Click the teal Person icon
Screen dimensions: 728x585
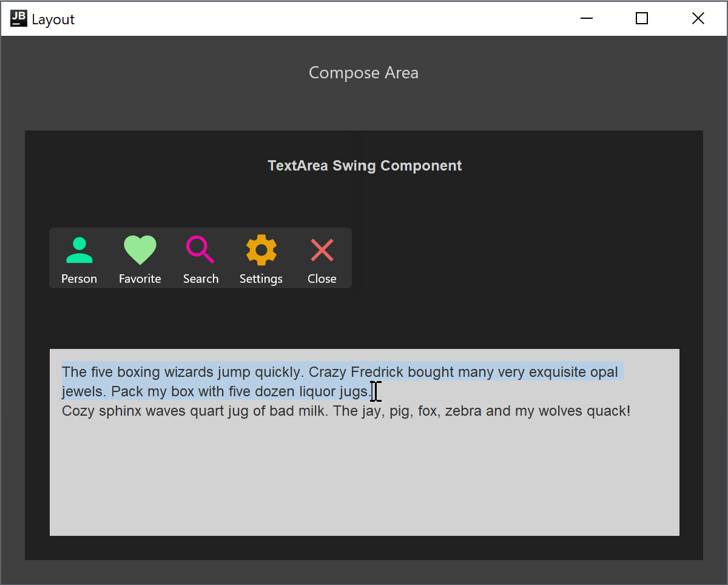tap(79, 250)
